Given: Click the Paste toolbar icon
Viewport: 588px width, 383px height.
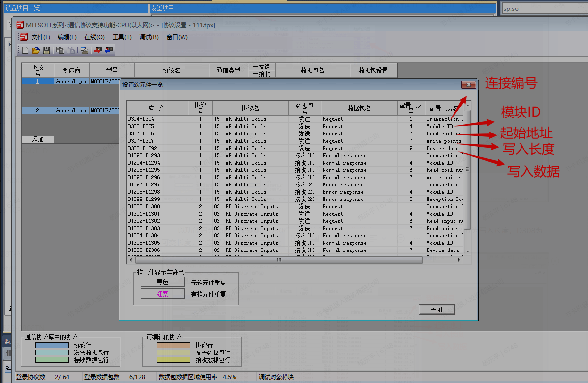Looking at the screenshot, I should [x=71, y=50].
